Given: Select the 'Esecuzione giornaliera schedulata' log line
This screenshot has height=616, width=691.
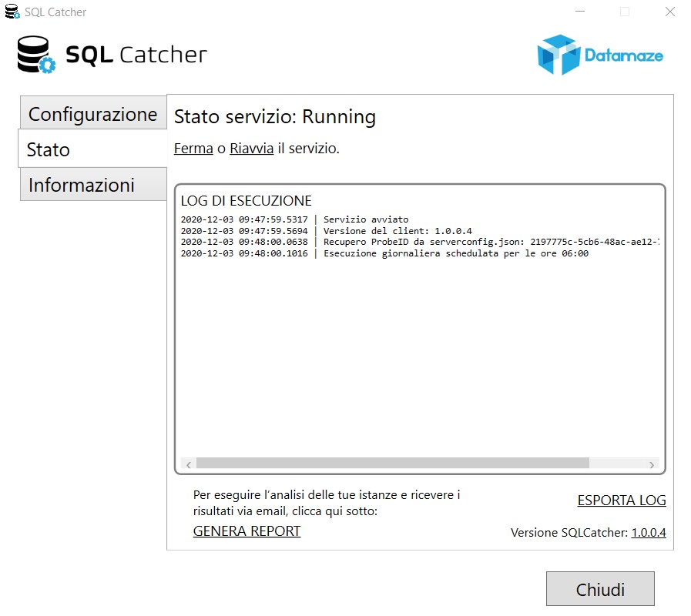Looking at the screenshot, I should coord(384,253).
